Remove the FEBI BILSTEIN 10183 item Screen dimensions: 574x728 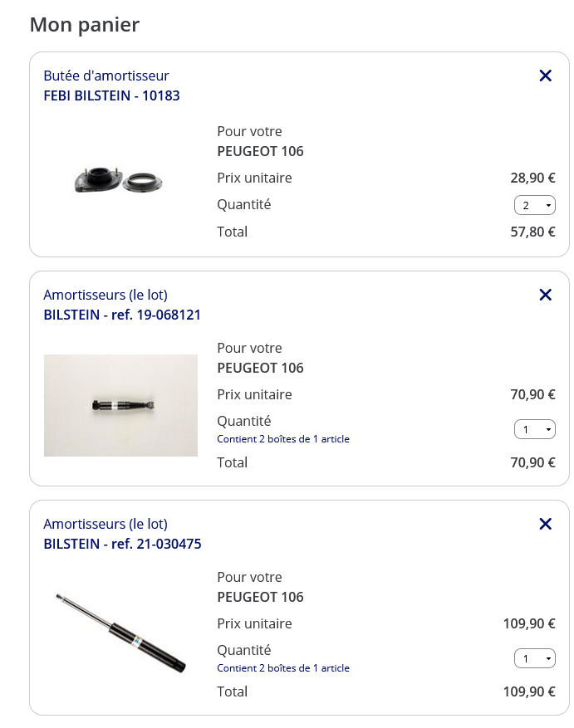pos(546,76)
